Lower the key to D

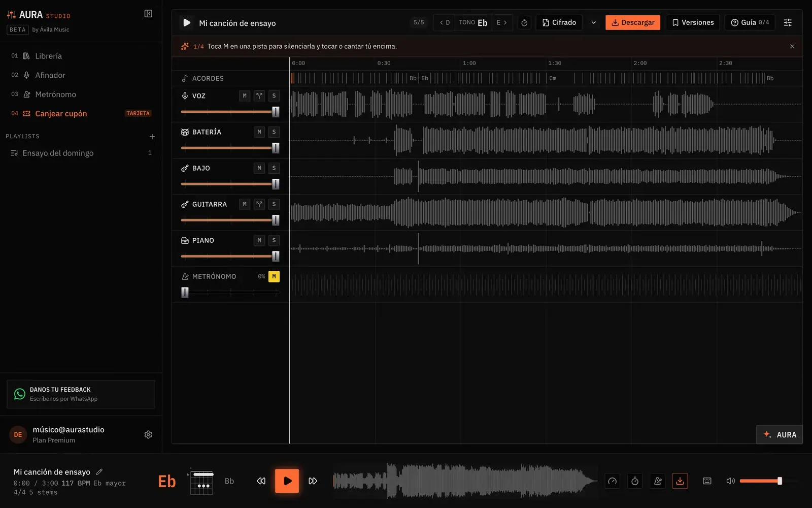(445, 23)
